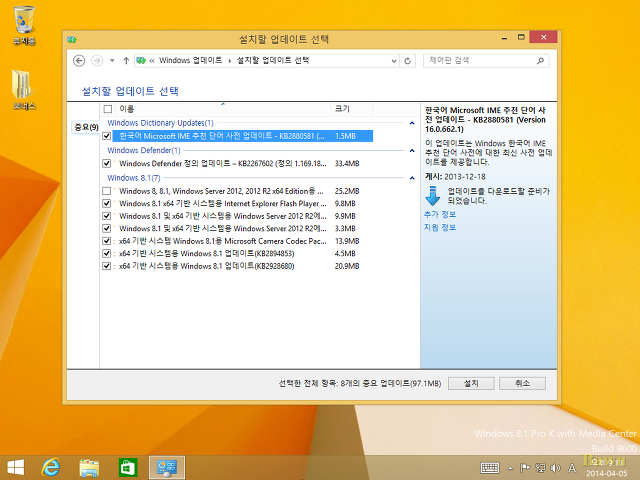Open the touch keyboard tray icon
This screenshot has height=480, width=640.
pyautogui.click(x=489, y=468)
